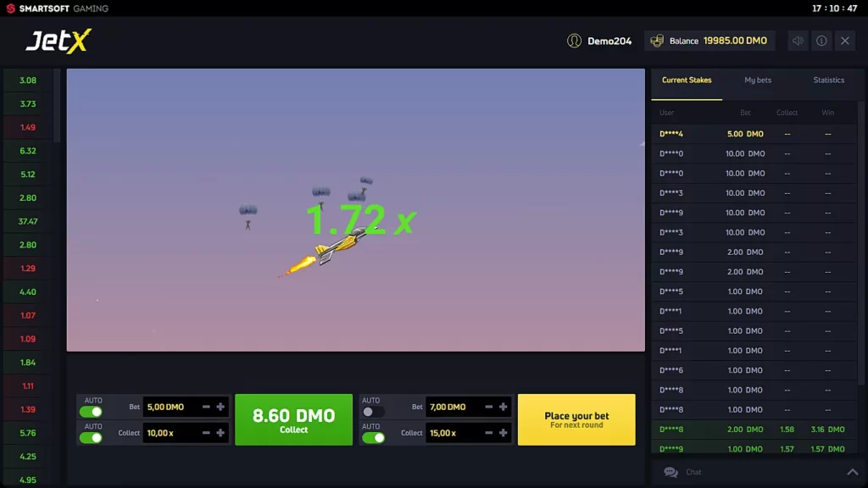Decrease the 7,00 DMO bet with minus
Image resolution: width=868 pixels, height=488 pixels.
[488, 407]
